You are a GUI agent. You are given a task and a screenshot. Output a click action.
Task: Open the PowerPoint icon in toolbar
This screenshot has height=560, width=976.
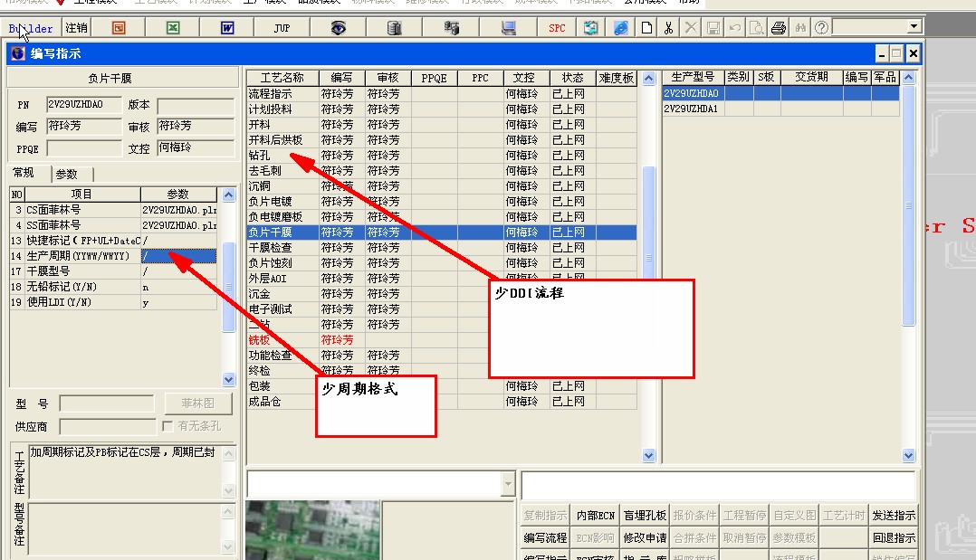pos(119,28)
